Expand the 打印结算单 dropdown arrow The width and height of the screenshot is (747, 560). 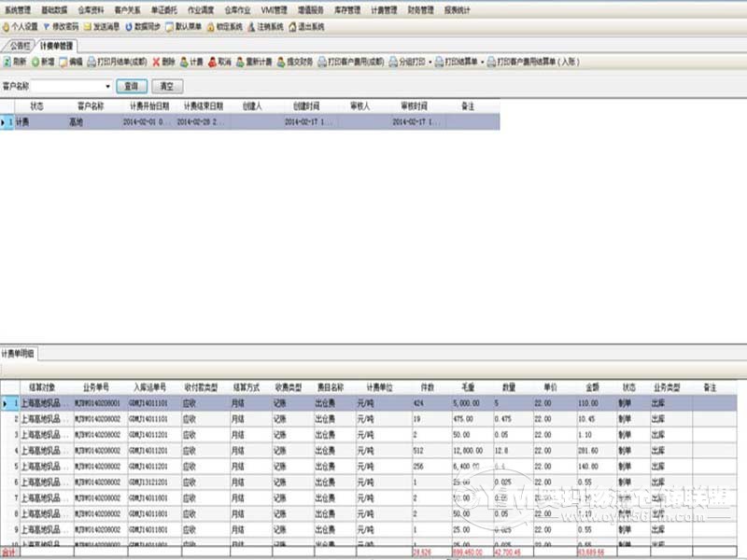(x=482, y=63)
